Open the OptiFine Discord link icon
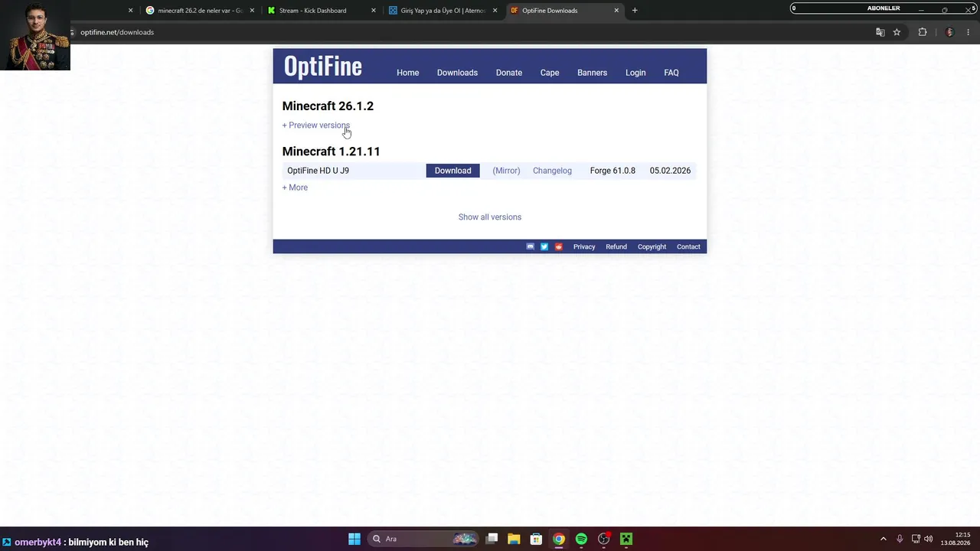Viewport: 980px width, 551px height. coord(530,246)
